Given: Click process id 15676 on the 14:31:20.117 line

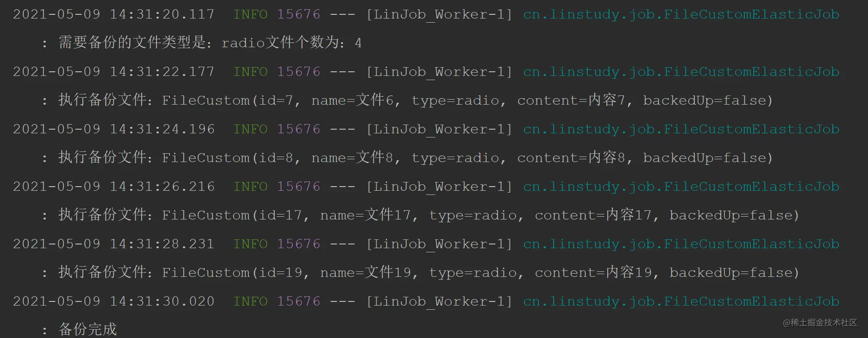Looking at the screenshot, I should point(299,14).
